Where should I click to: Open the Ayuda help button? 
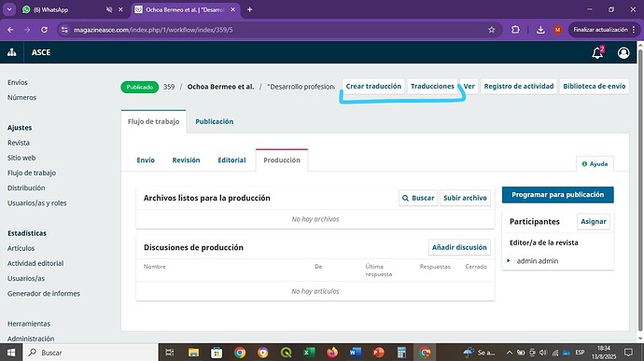pos(595,164)
